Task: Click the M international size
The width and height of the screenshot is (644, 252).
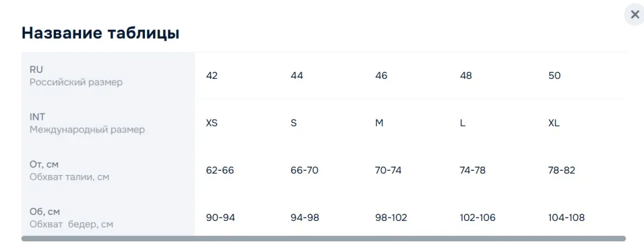Action: click(379, 123)
